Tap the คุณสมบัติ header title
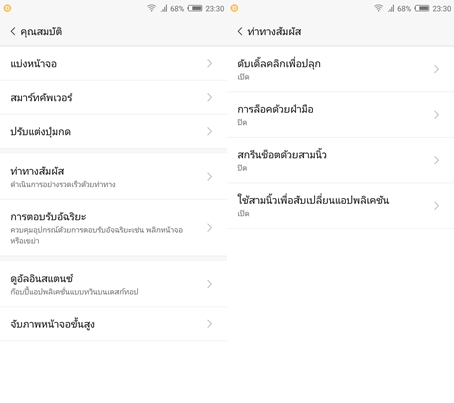Viewport: 454px width, 403px height. pos(41,32)
